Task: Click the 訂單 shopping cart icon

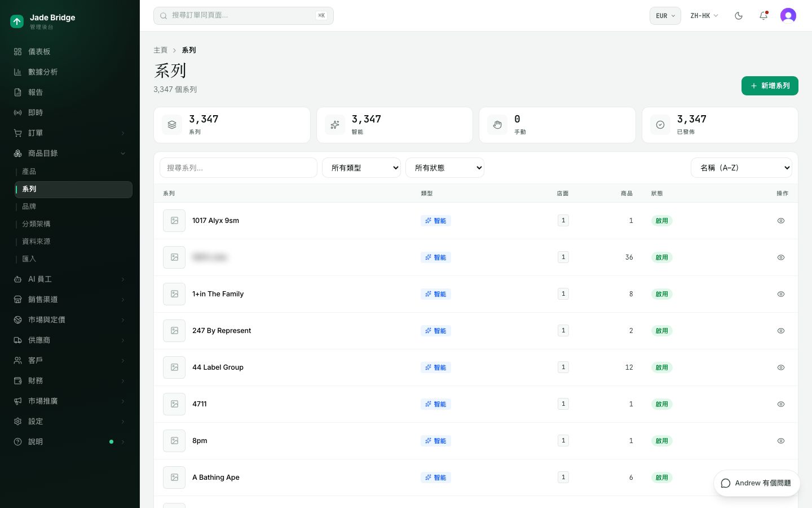Action: (x=18, y=133)
